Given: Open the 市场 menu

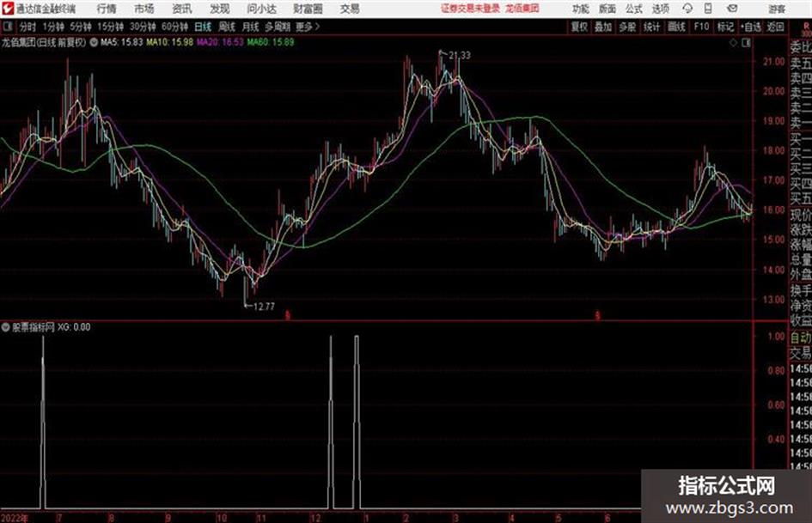Looking at the screenshot, I should click(x=144, y=9).
